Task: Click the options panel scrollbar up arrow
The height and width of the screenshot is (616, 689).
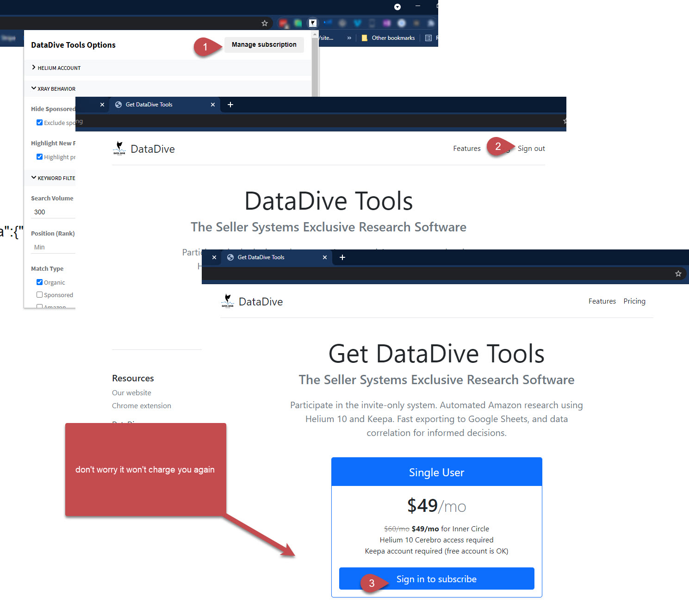Action: point(315,34)
